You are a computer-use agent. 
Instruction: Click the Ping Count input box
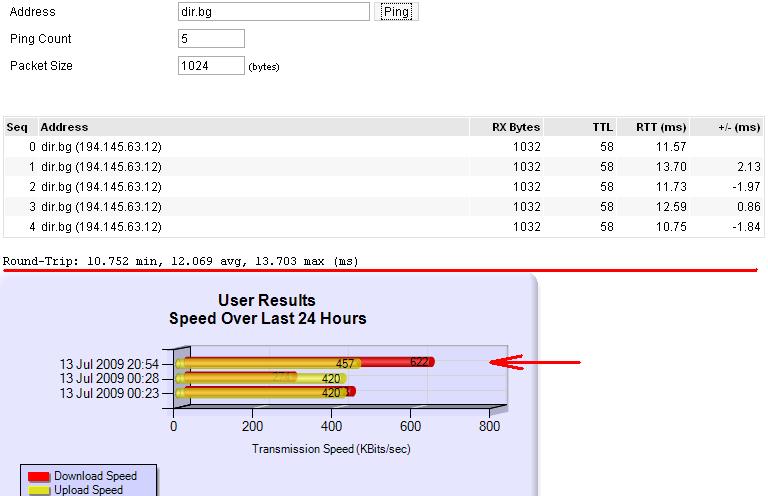211,39
